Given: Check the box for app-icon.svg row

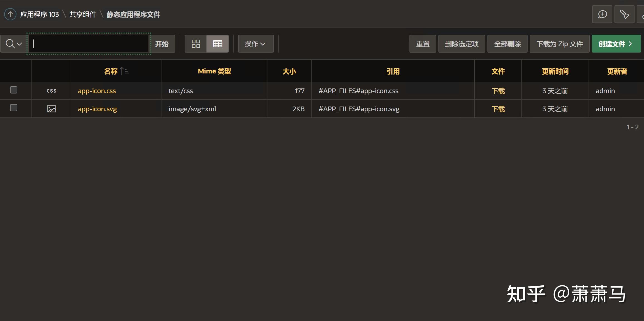Looking at the screenshot, I should (14, 108).
